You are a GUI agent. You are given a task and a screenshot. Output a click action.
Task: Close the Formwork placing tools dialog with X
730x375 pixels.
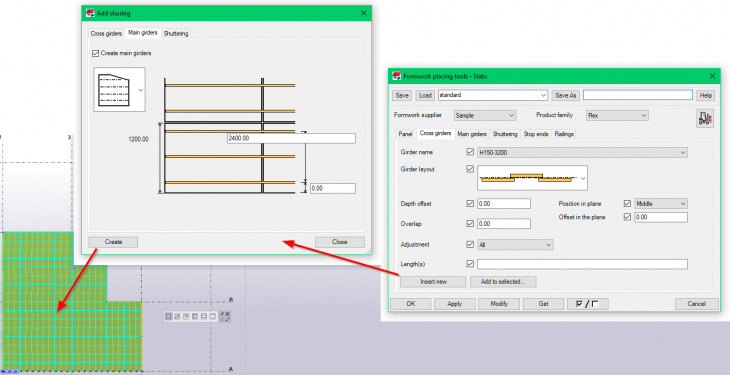coord(712,76)
